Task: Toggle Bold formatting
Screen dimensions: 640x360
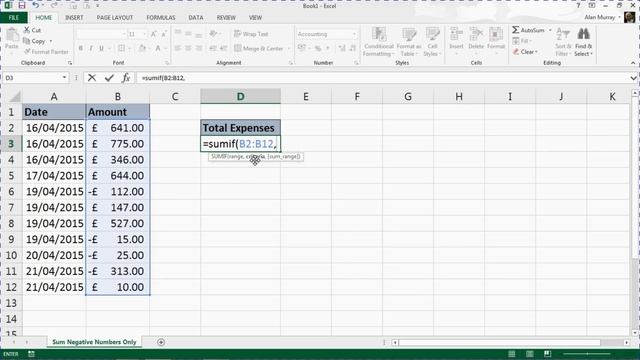Action: coord(80,48)
